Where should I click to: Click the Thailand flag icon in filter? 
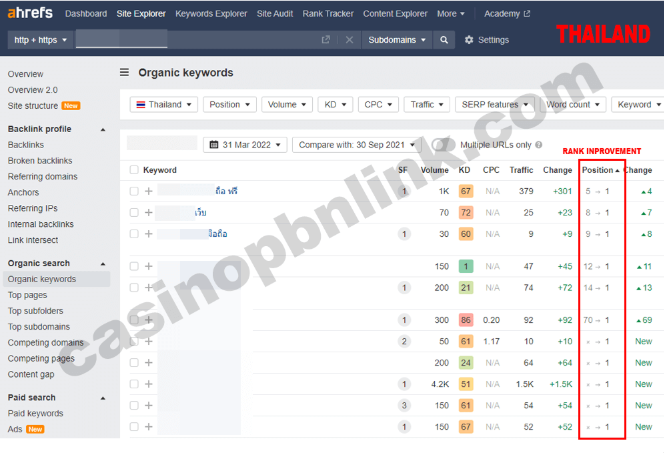(x=141, y=105)
